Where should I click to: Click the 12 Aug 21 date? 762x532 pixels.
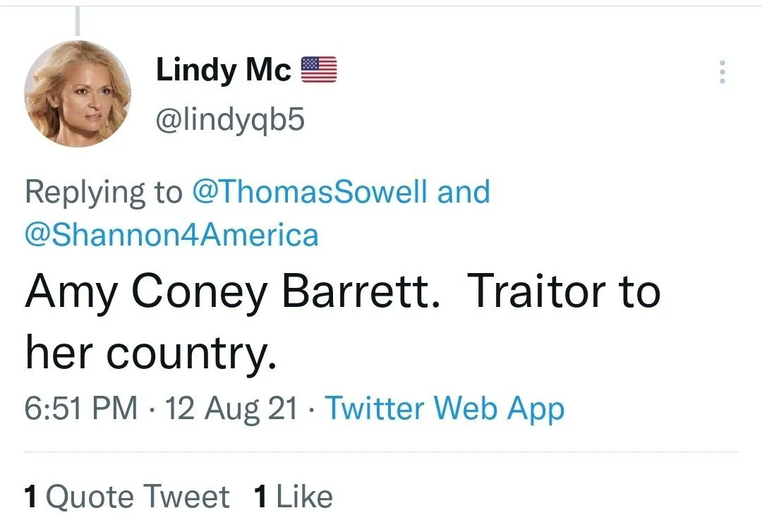(x=231, y=409)
